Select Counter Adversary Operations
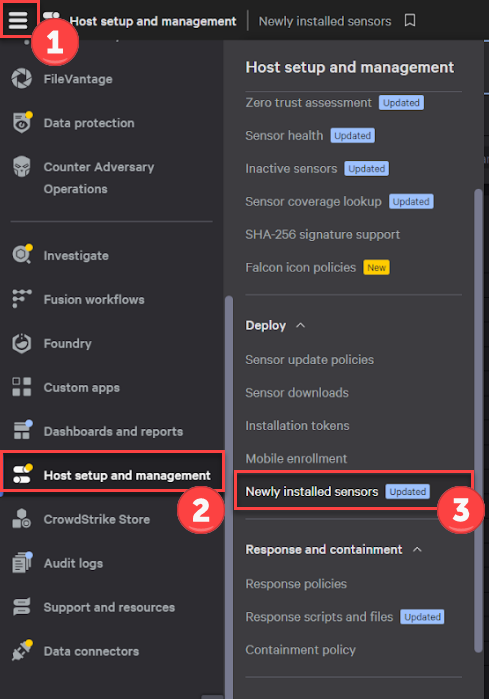This screenshot has width=489, height=699. click(99, 178)
